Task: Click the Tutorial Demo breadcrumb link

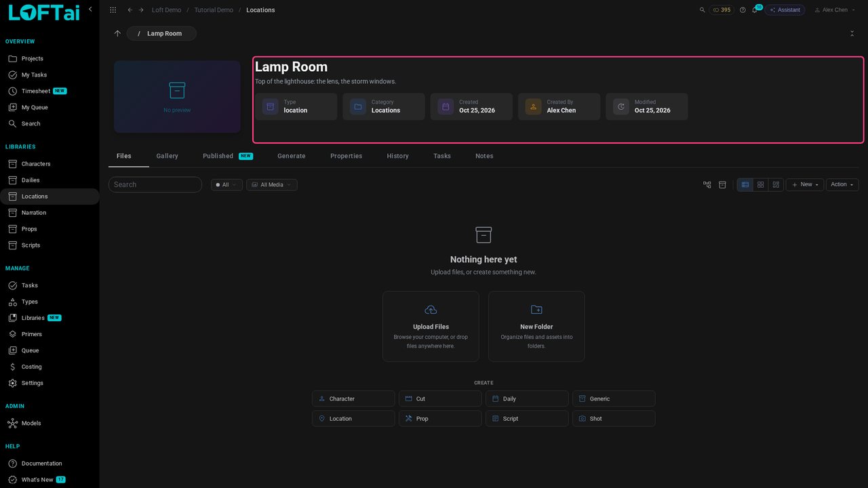Action: (x=214, y=10)
